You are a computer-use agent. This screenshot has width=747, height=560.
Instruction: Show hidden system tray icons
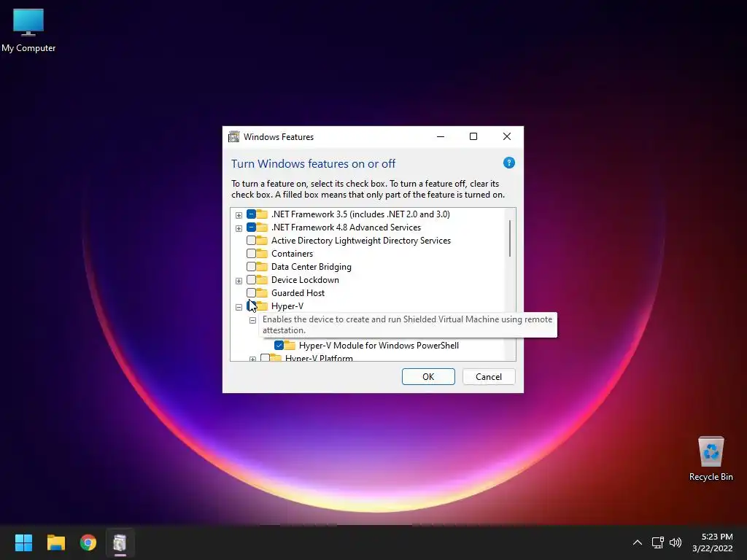[637, 542]
